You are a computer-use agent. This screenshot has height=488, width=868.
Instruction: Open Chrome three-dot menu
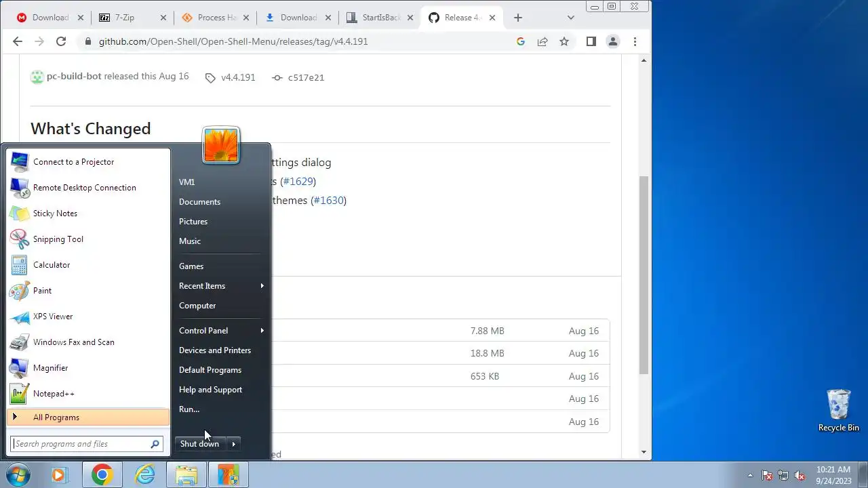pos(635,41)
